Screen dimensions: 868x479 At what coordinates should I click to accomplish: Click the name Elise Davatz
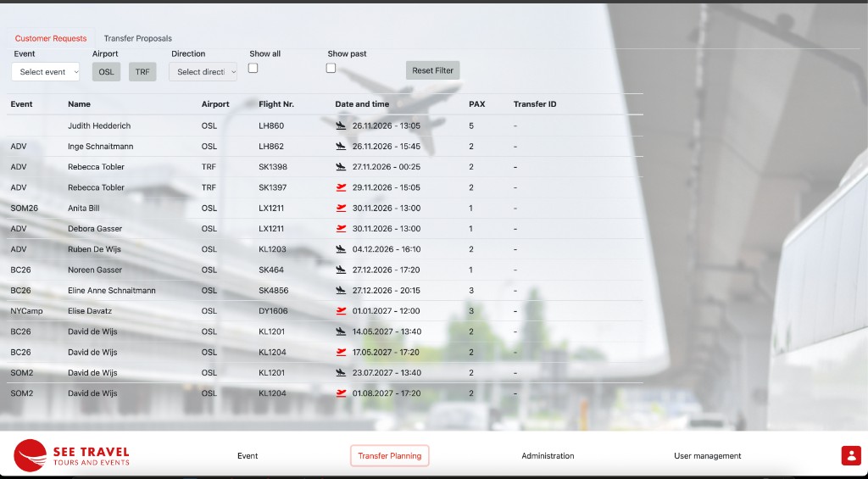[90, 310]
